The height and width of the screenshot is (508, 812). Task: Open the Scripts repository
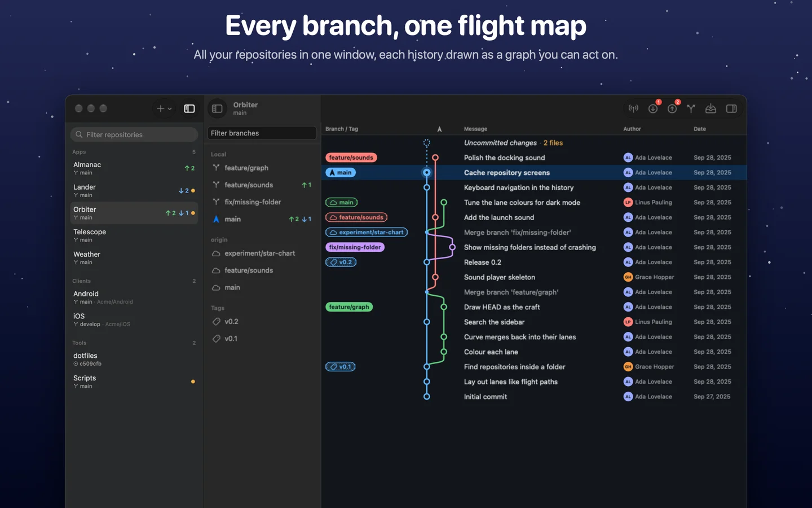134,382
